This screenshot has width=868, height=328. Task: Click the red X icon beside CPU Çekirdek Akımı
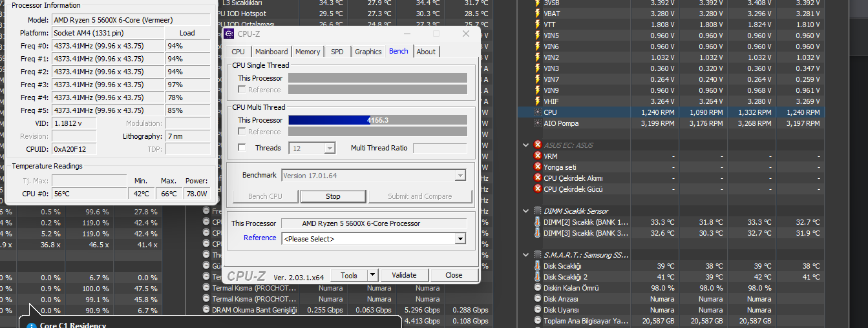click(537, 178)
